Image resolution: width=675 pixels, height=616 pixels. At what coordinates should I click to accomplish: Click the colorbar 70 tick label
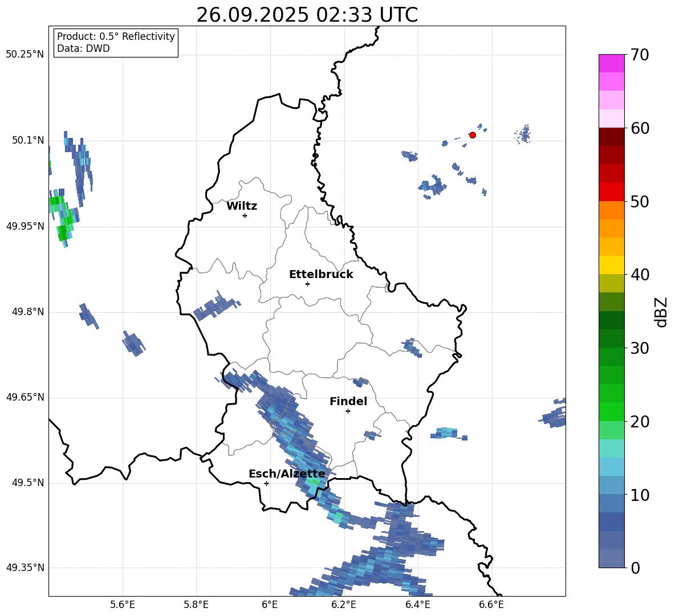[x=640, y=55]
